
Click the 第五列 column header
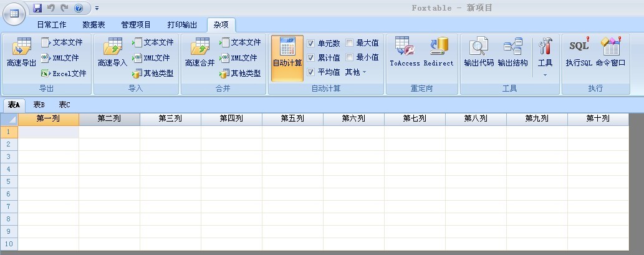pyautogui.click(x=293, y=119)
